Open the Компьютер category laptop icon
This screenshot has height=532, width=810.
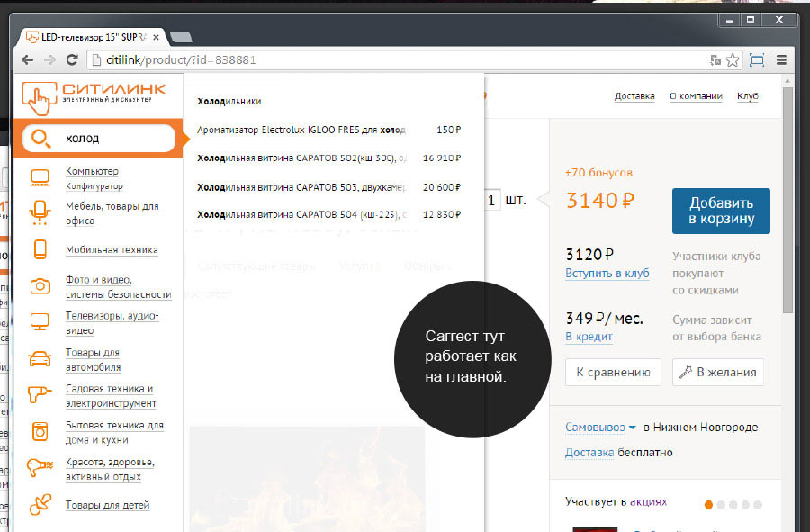point(40,176)
